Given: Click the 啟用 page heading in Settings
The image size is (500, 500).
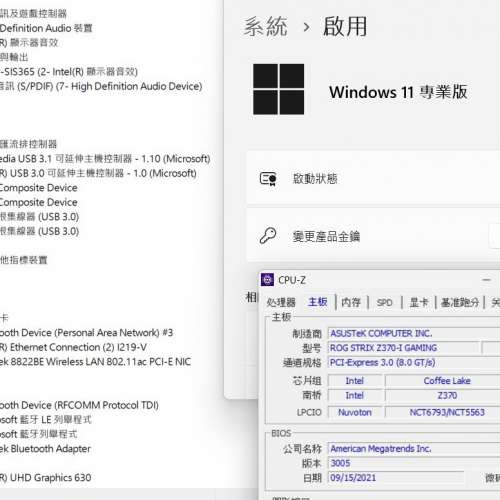Looking at the screenshot, I should tap(345, 27).
